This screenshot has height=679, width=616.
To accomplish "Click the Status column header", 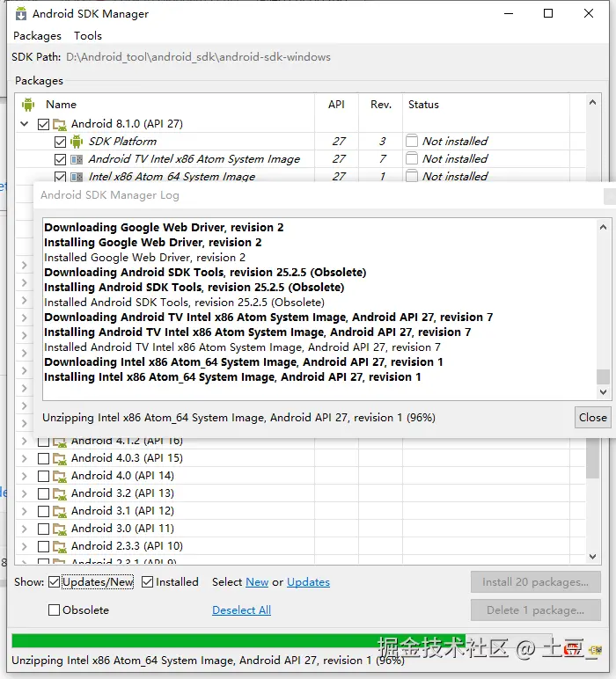I will pos(487,105).
